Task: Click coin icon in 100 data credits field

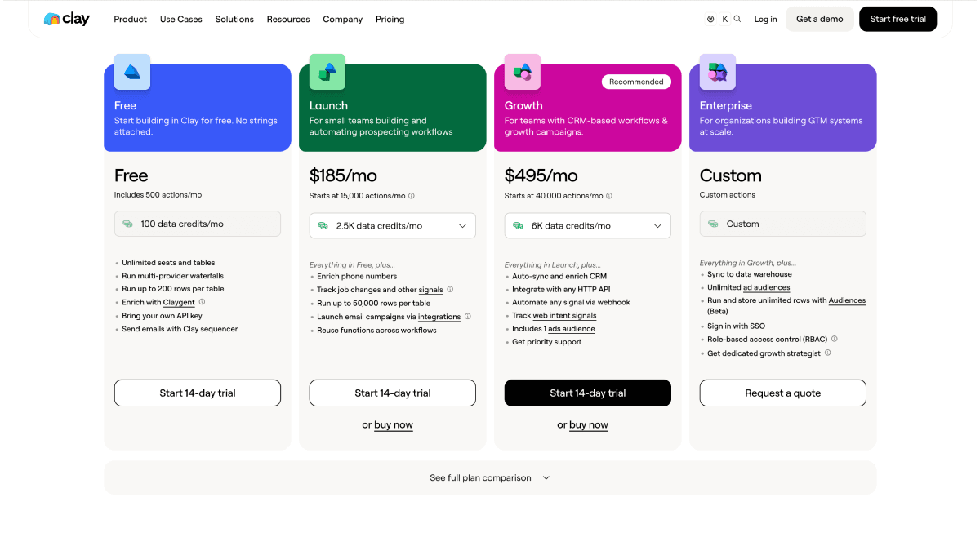Action: tap(127, 224)
